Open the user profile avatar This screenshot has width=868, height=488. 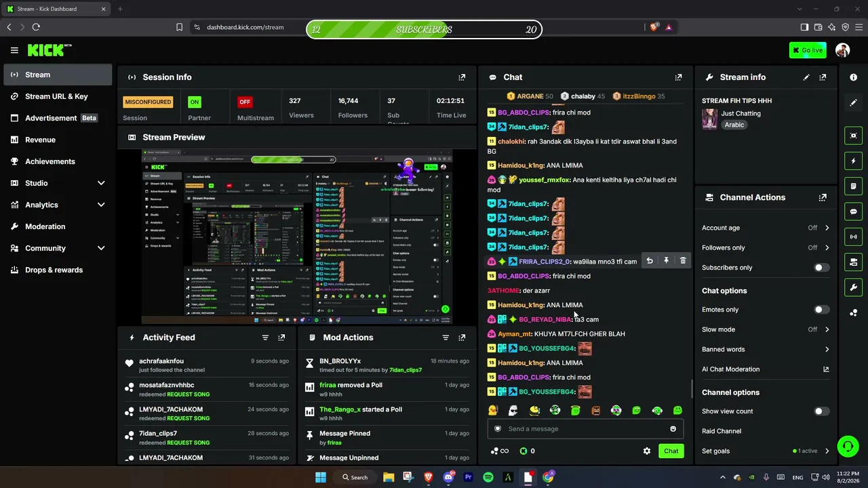click(x=843, y=50)
